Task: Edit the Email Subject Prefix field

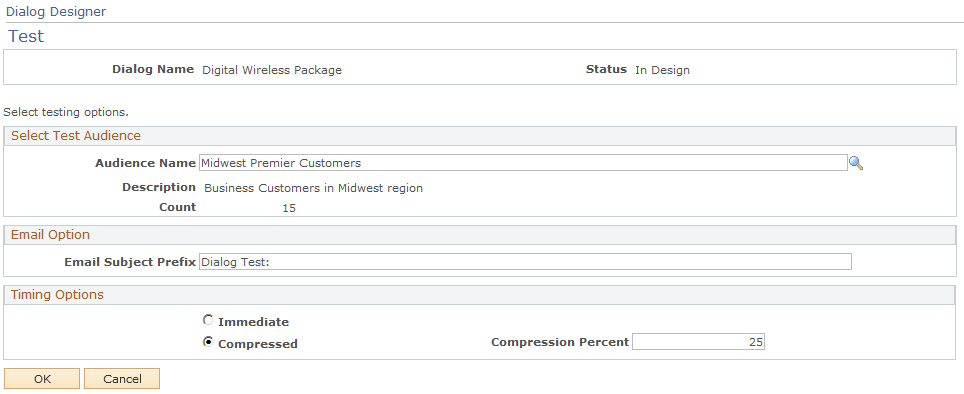Action: point(525,262)
